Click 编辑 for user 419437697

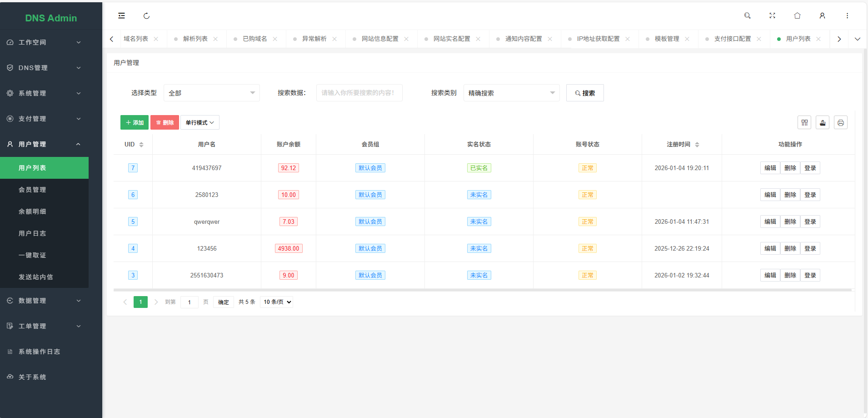(x=770, y=167)
